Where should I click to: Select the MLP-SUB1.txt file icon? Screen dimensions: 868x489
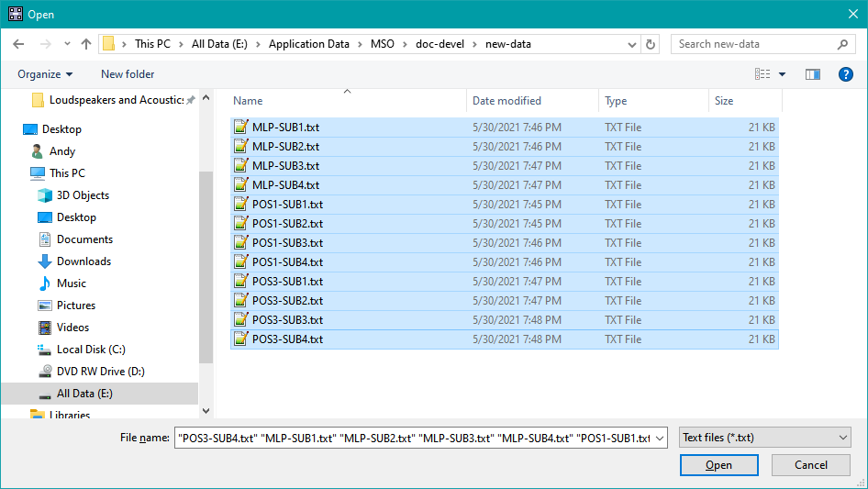tap(240, 127)
